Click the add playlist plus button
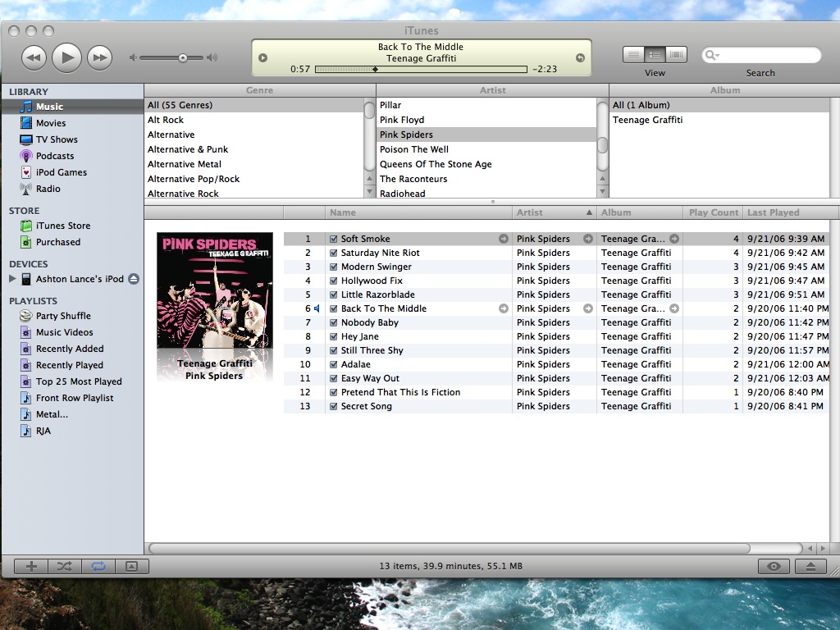The height and width of the screenshot is (630, 840). pyautogui.click(x=31, y=566)
